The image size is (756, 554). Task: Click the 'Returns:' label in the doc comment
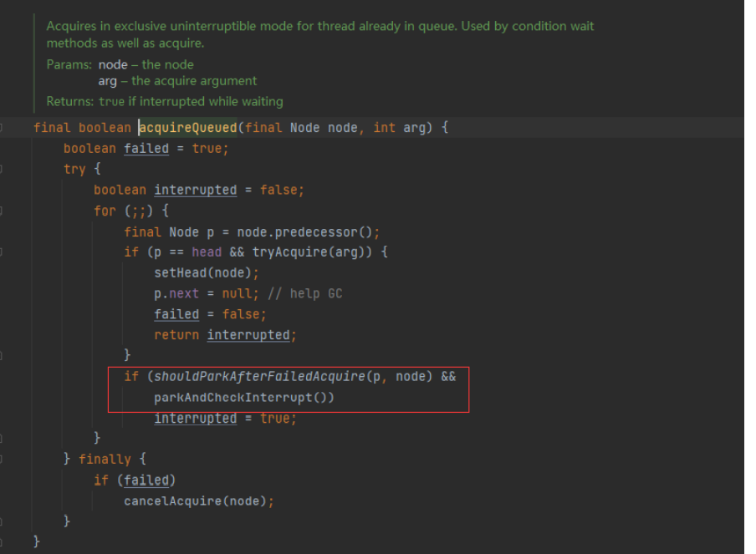70,102
